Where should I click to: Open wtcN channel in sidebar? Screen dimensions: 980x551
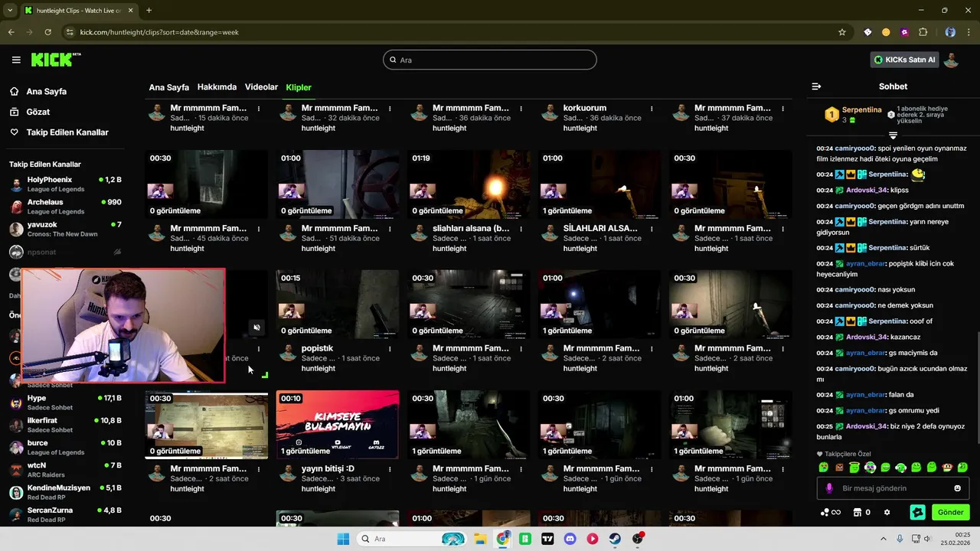point(66,469)
